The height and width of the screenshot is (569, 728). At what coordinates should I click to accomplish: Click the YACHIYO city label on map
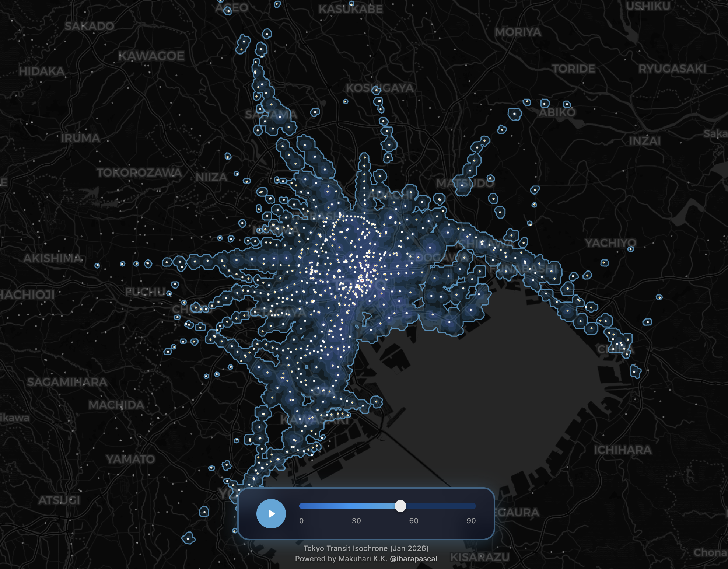610,243
